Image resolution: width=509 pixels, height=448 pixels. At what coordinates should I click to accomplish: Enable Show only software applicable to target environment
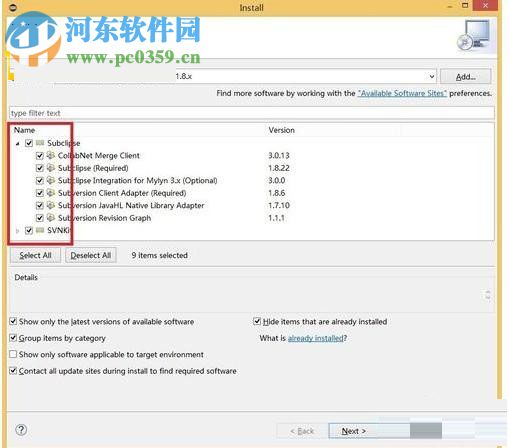[13, 354]
